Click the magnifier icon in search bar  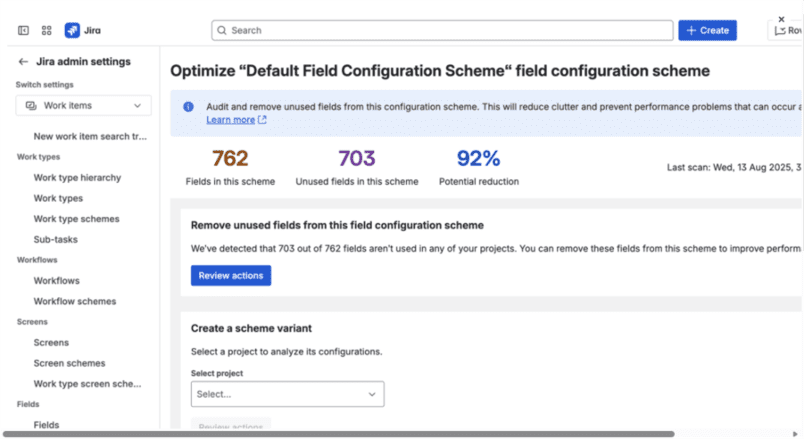tap(222, 31)
